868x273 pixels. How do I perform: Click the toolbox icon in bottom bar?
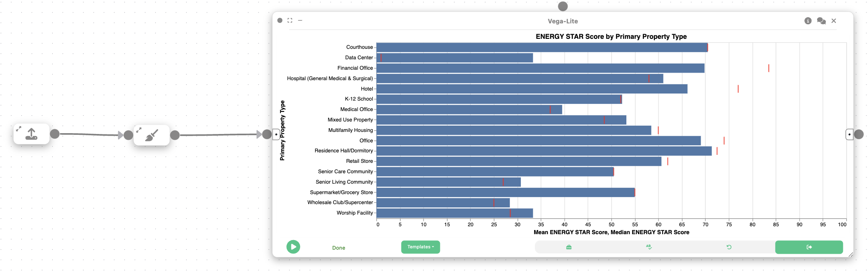569,247
